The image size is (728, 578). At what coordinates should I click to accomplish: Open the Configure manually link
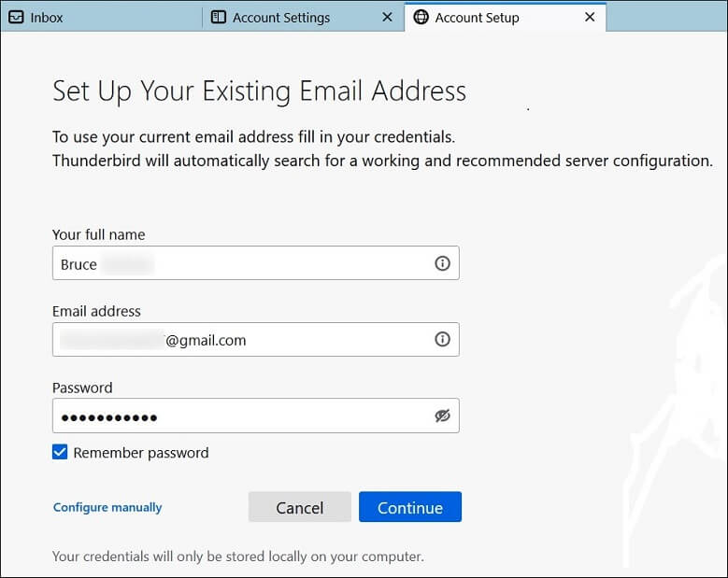(107, 507)
